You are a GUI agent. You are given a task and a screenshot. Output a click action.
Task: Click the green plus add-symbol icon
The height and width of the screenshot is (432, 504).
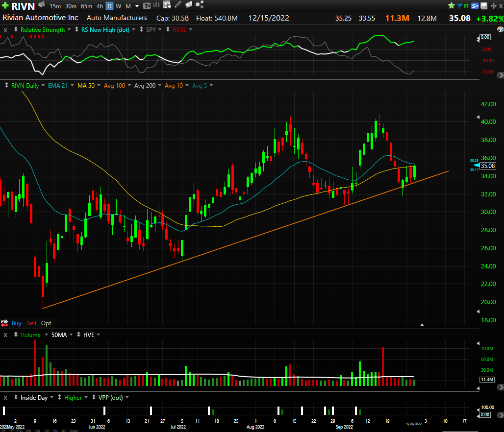5,5
